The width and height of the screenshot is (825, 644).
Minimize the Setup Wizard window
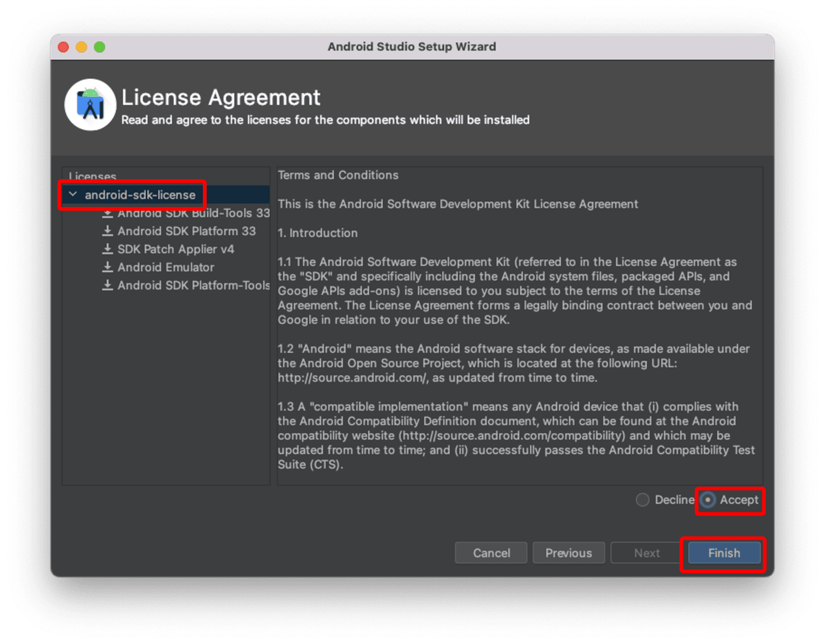click(x=81, y=47)
